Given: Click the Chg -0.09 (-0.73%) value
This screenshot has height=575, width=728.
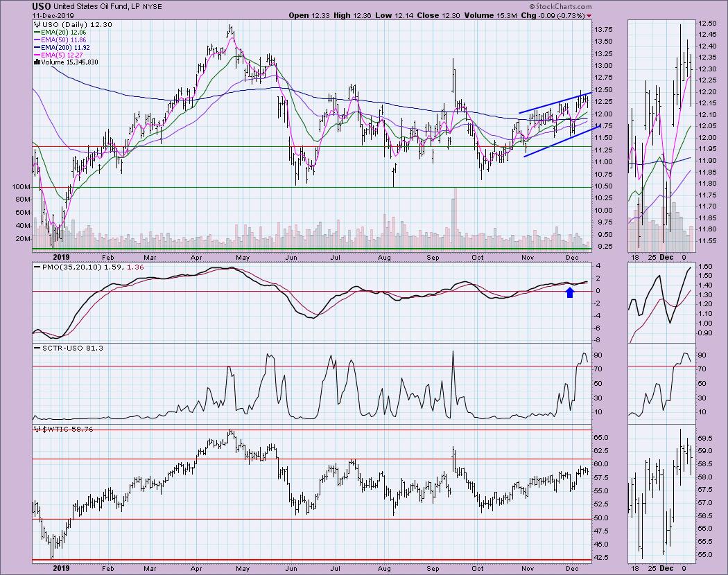Looking at the screenshot, I should [553, 15].
